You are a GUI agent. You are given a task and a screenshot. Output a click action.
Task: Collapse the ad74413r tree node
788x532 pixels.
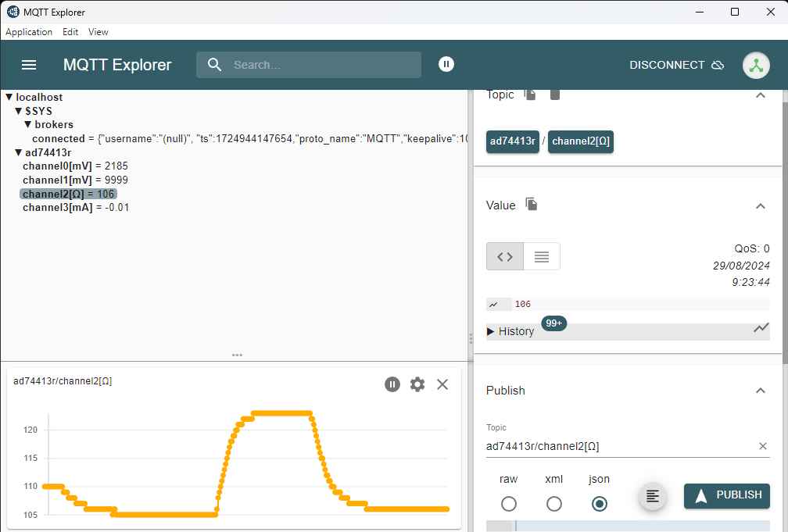(x=19, y=152)
